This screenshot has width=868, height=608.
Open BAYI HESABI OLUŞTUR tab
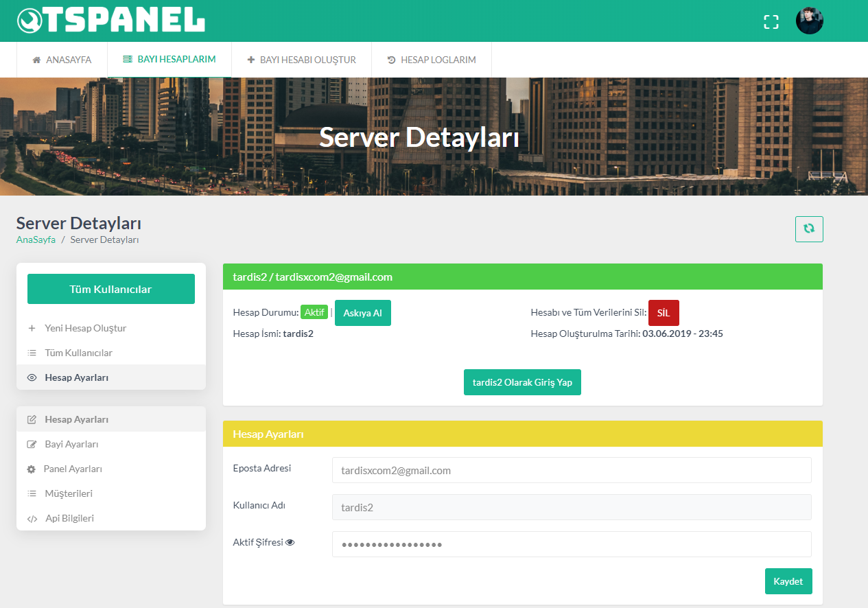point(301,60)
